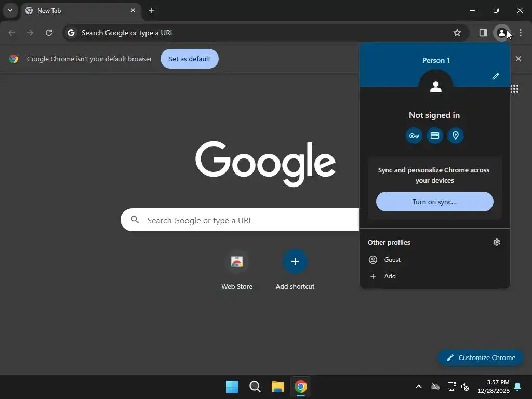Add a new profile
The height and width of the screenshot is (399, 532).
[x=434, y=276]
